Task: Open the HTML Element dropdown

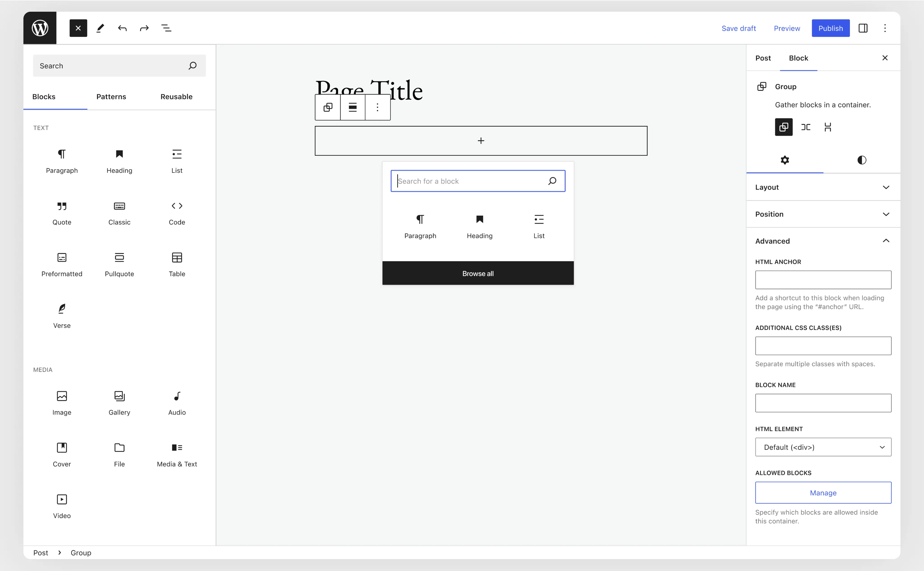Action: [823, 447]
